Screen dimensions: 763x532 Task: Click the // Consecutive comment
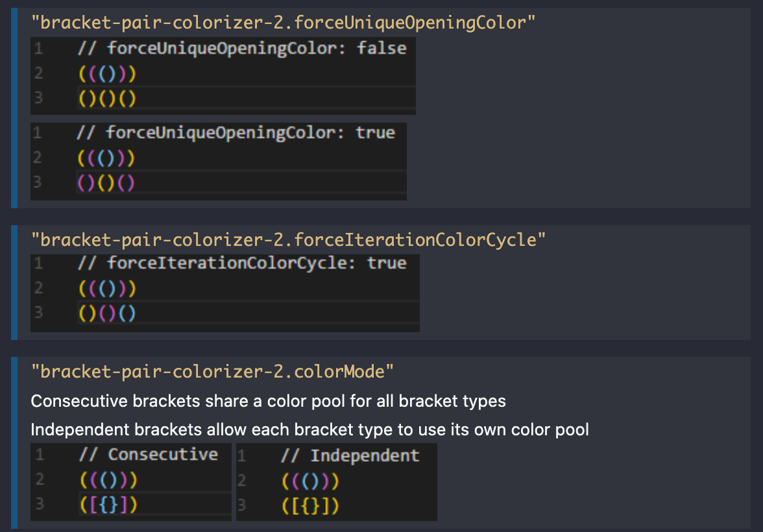coord(149,455)
